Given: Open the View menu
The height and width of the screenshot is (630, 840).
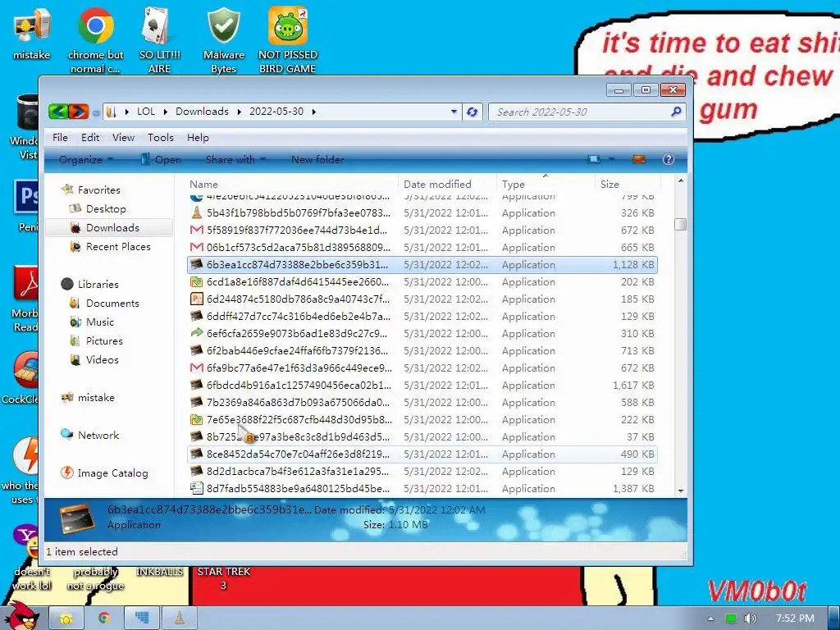Looking at the screenshot, I should (123, 138).
